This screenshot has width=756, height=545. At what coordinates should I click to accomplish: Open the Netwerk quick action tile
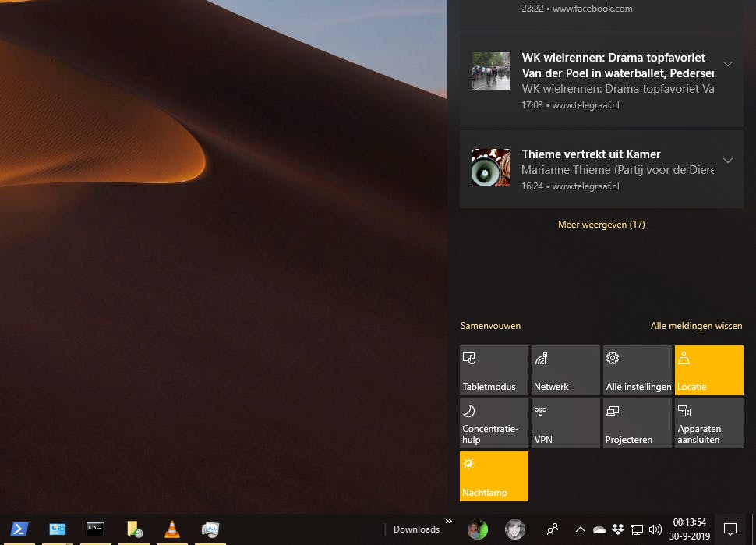tap(566, 370)
